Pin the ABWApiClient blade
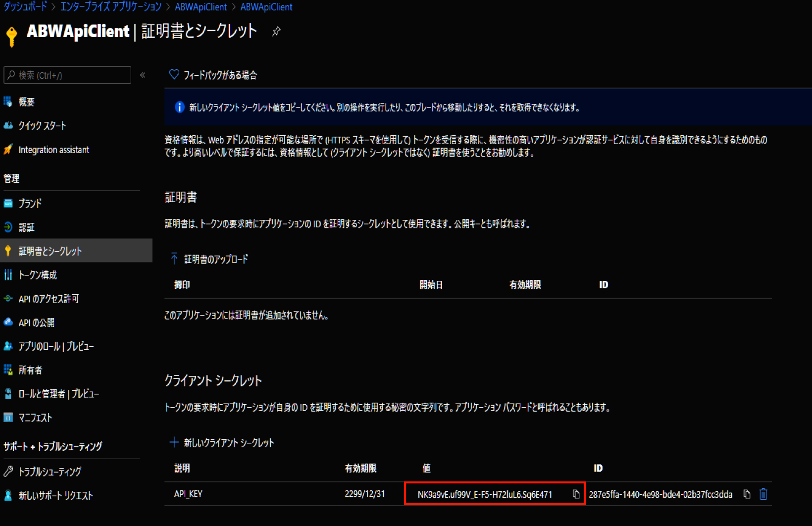This screenshot has height=526, width=812. point(276,31)
